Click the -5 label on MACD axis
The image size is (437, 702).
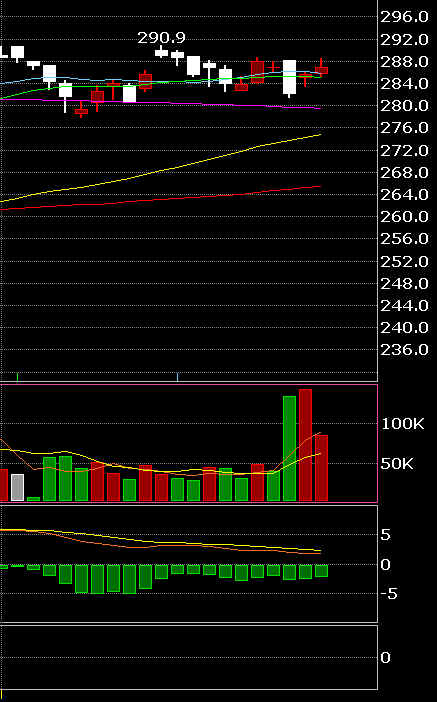tap(388, 594)
